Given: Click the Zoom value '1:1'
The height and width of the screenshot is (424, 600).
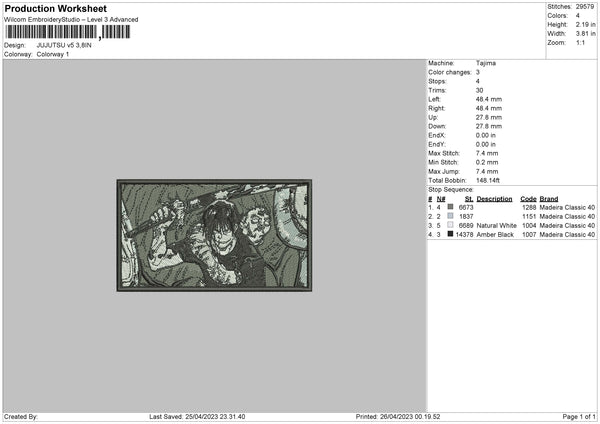Looking at the screenshot, I should 580,43.
